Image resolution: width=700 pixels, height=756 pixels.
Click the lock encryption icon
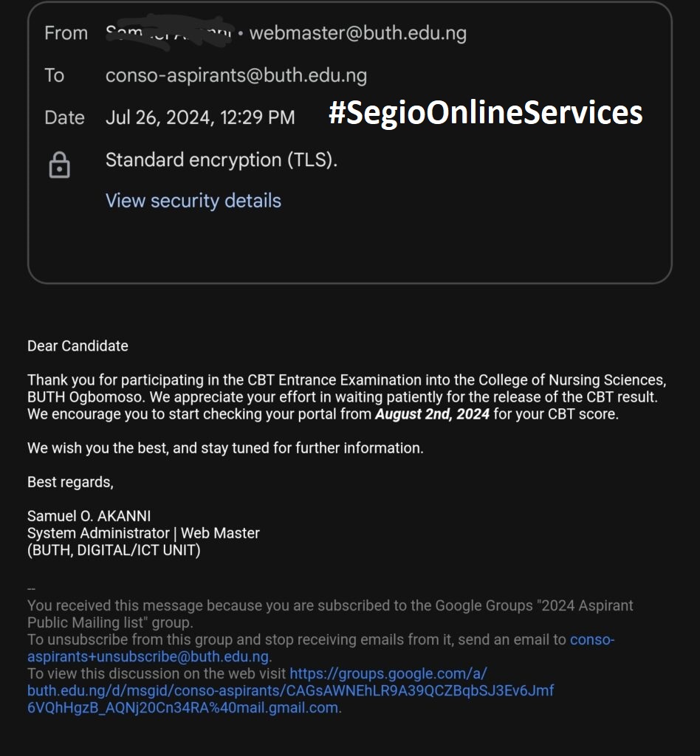click(x=59, y=165)
